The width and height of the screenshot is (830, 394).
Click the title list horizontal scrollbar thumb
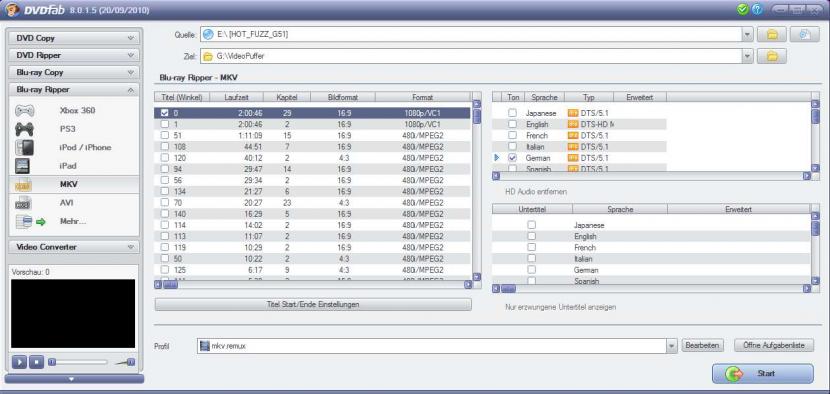tap(170, 285)
